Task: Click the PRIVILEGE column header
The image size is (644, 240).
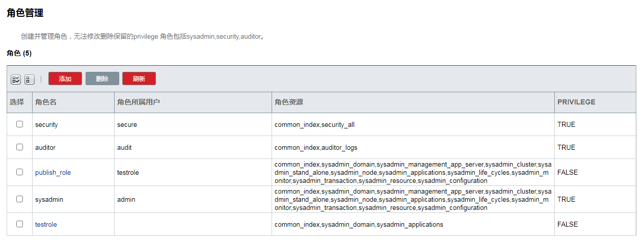Action: 576,102
